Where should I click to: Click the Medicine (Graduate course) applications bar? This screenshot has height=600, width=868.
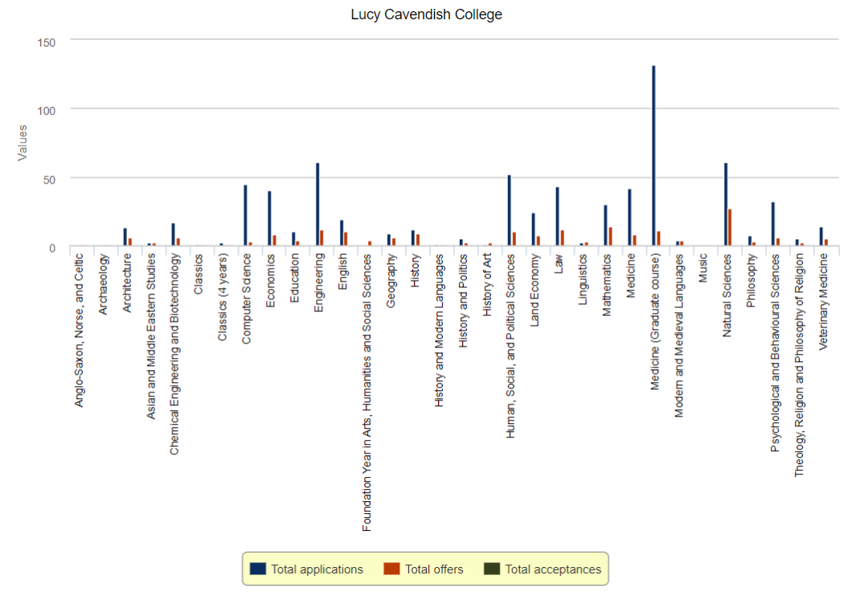(653, 156)
